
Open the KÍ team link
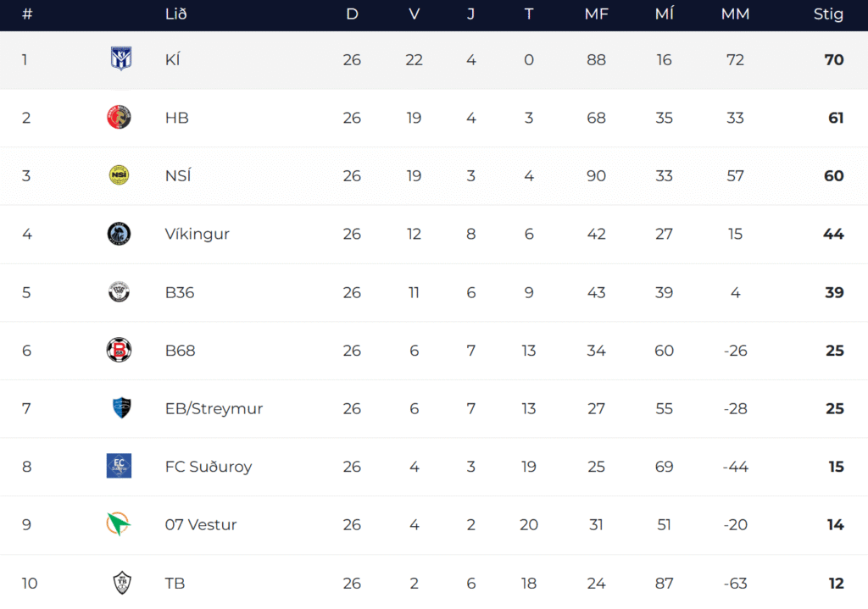tap(173, 60)
